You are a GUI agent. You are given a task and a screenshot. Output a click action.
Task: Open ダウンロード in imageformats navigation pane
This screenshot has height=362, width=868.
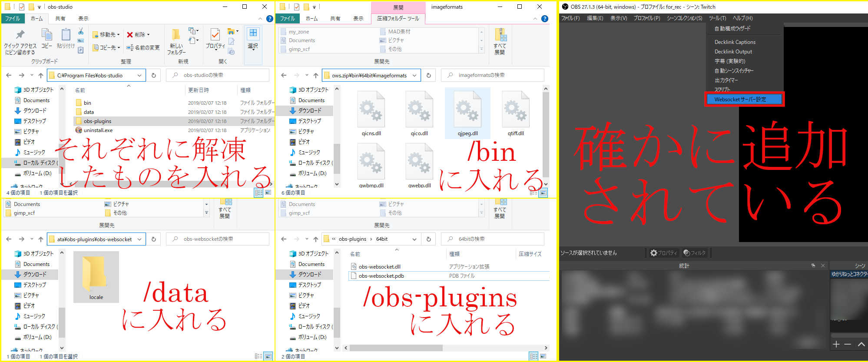pos(309,111)
